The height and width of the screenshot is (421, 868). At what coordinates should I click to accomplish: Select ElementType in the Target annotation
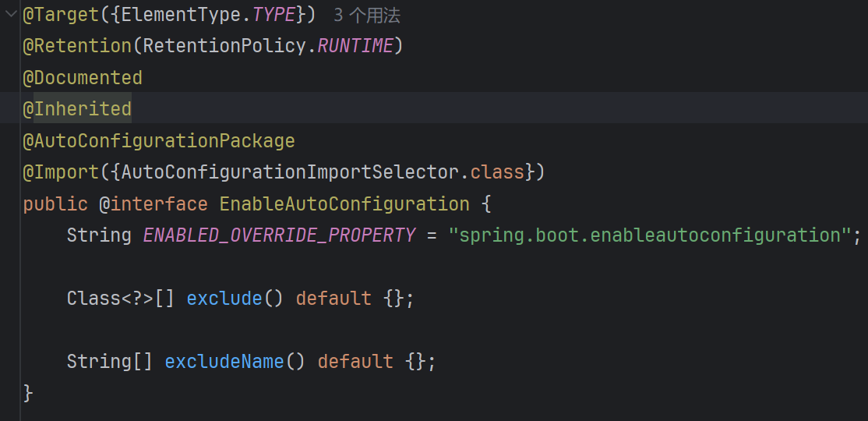click(x=181, y=15)
